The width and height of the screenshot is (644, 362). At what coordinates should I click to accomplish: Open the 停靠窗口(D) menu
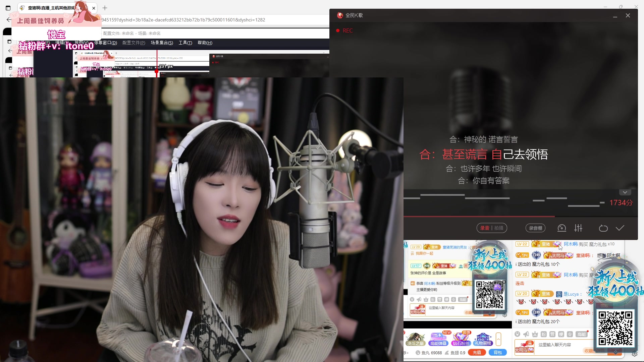(105, 43)
